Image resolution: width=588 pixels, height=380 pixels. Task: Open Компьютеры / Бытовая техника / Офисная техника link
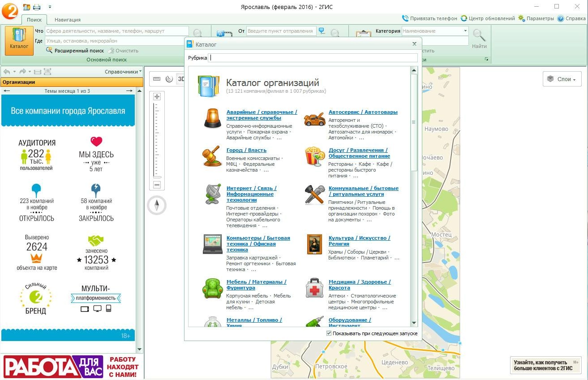pos(258,244)
